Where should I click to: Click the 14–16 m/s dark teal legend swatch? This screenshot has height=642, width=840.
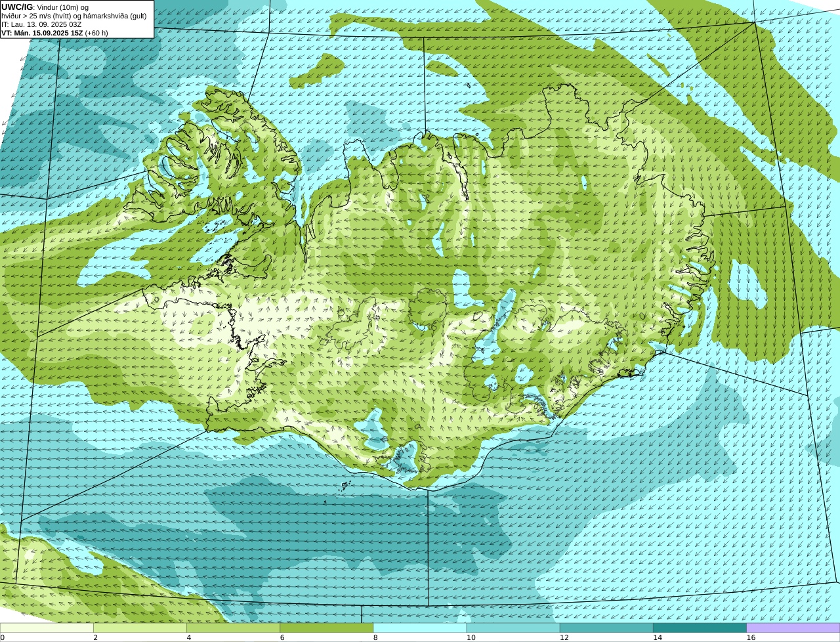pos(700,628)
